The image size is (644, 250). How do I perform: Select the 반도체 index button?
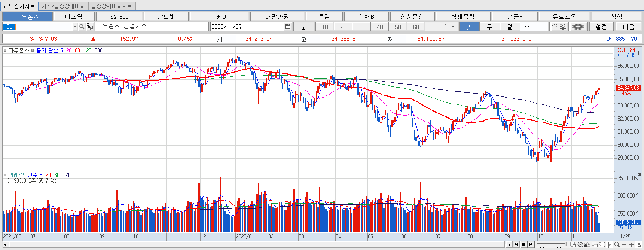pyautogui.click(x=166, y=17)
